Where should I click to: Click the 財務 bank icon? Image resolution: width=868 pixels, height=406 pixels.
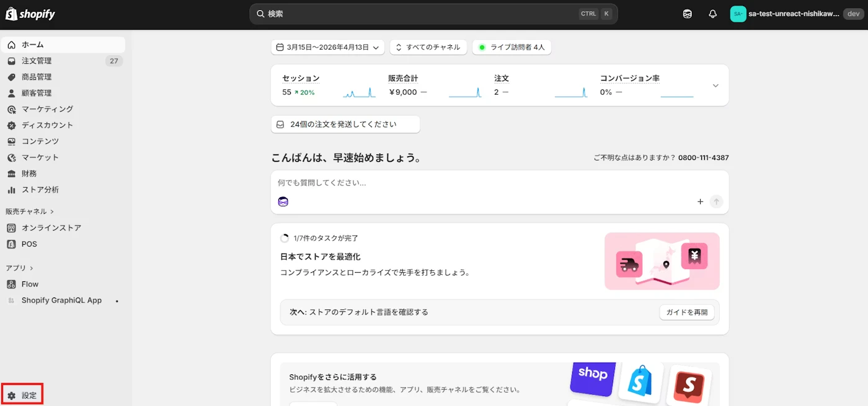point(11,174)
